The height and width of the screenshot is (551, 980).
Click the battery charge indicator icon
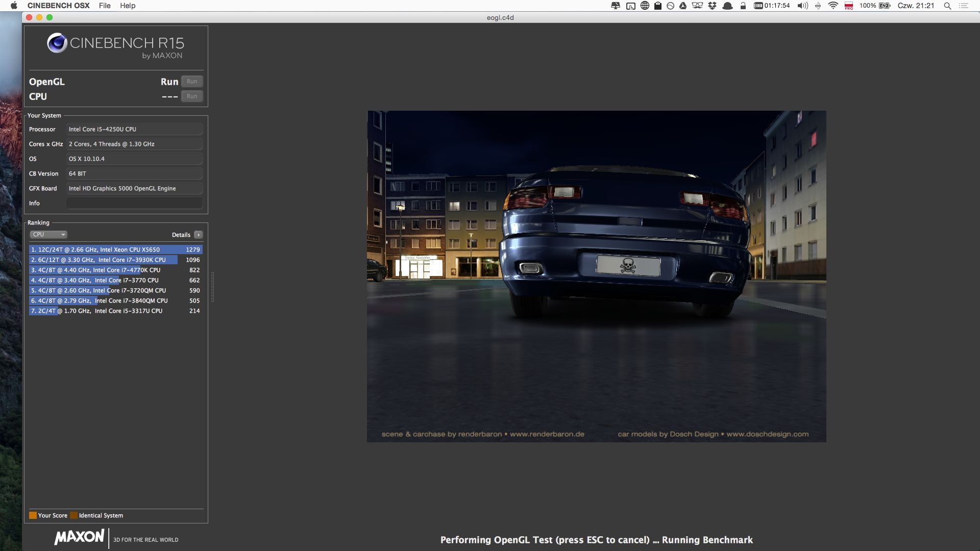point(885,6)
